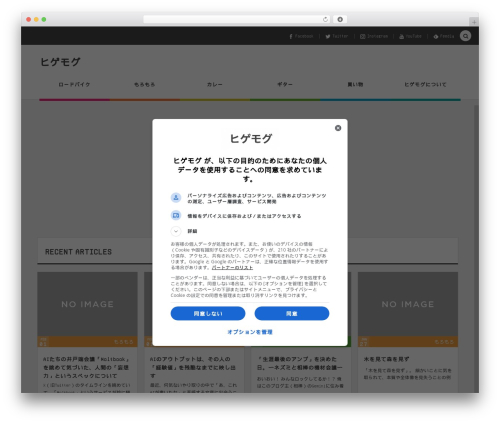500x423 pixels.
Task: Open the AIのアウトプット article title
Action: (x=193, y=367)
